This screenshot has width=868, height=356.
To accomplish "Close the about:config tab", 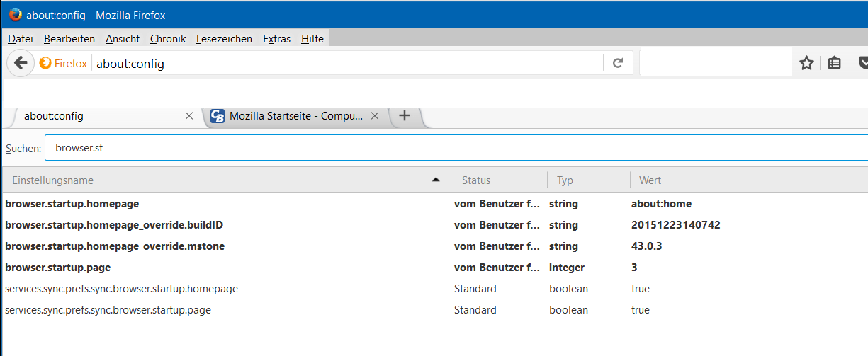I will tap(188, 116).
